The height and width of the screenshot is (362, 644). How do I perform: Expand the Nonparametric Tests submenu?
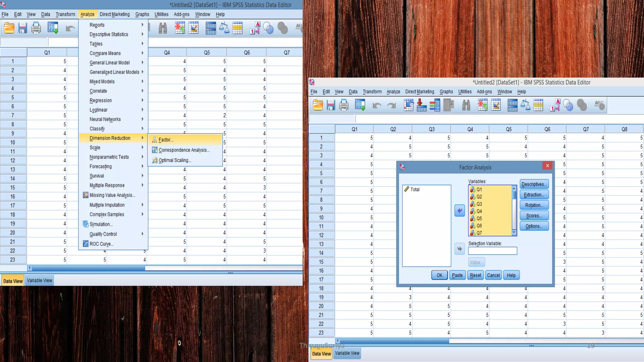pyautogui.click(x=109, y=157)
